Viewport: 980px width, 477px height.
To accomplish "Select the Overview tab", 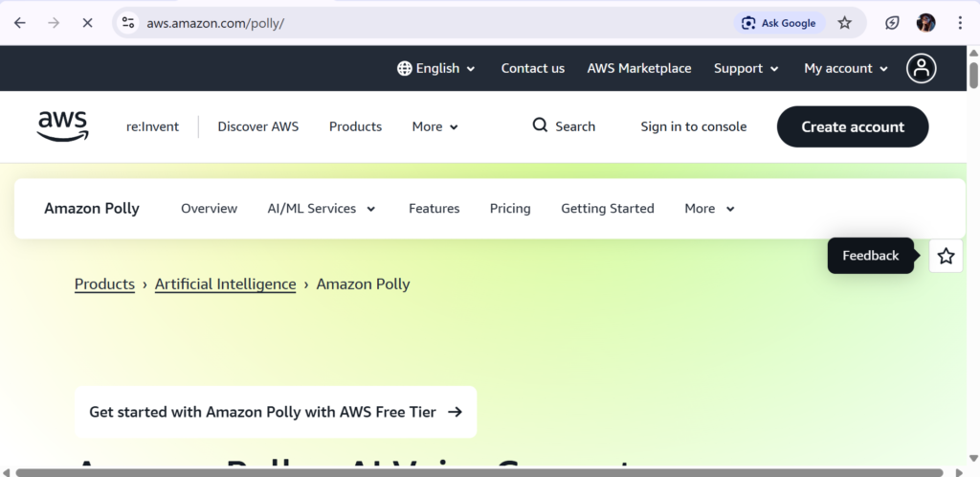I will [x=209, y=208].
